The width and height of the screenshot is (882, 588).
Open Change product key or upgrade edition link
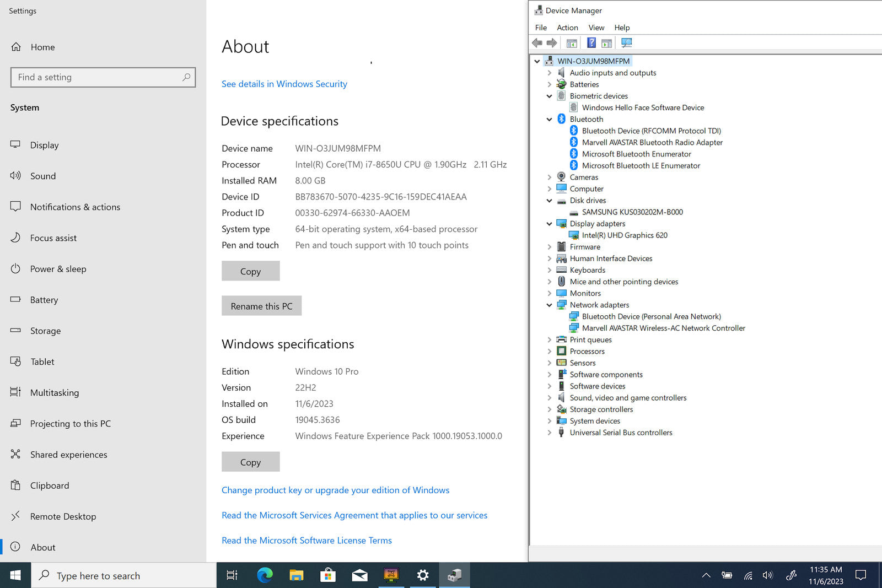[x=335, y=490]
